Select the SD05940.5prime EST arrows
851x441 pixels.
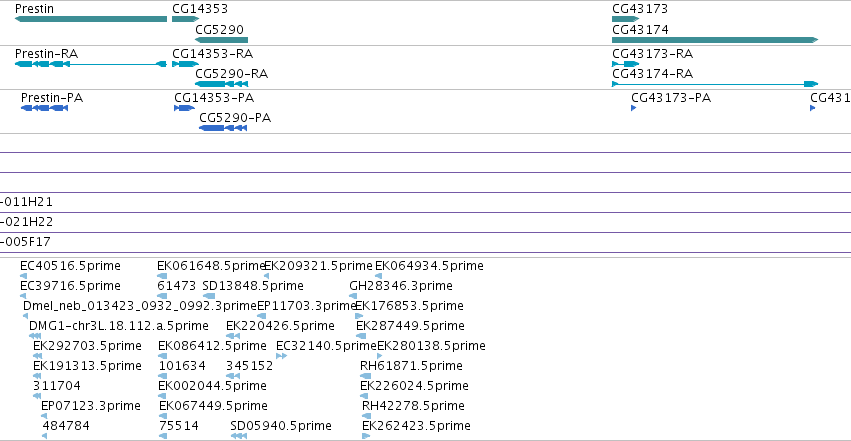(x=239, y=436)
